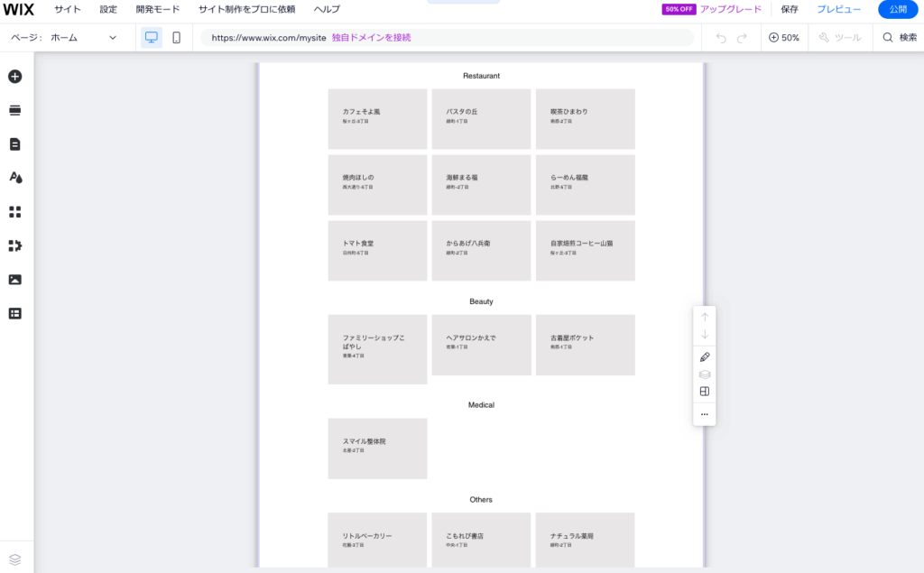Open the 開発モード menu
The image size is (924, 573).
point(158,9)
